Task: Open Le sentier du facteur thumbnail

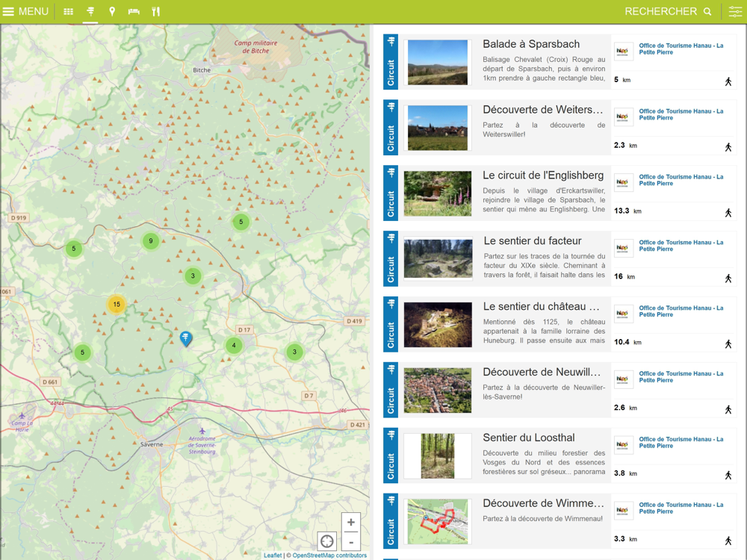Action: (x=438, y=259)
